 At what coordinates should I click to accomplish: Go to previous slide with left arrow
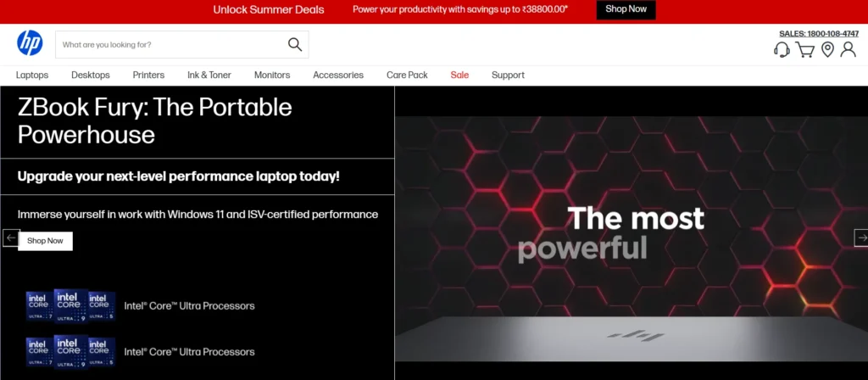[11, 237]
